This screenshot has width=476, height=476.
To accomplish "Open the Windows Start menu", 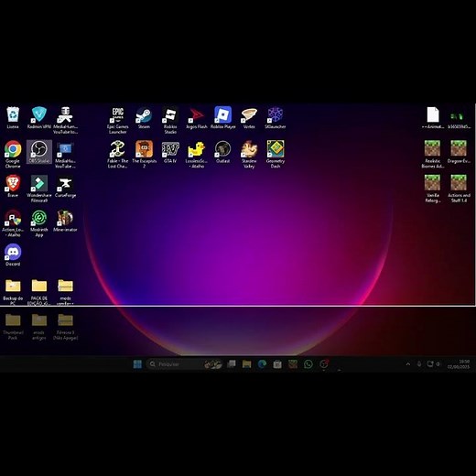I will 137,364.
